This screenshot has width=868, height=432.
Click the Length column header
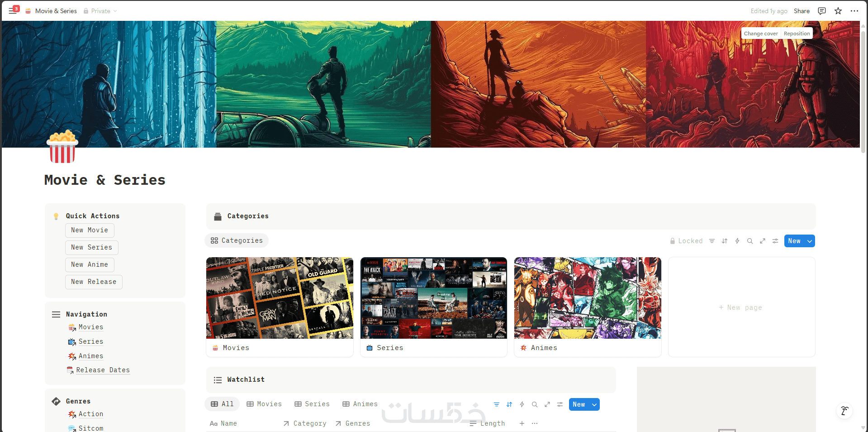[487, 423]
